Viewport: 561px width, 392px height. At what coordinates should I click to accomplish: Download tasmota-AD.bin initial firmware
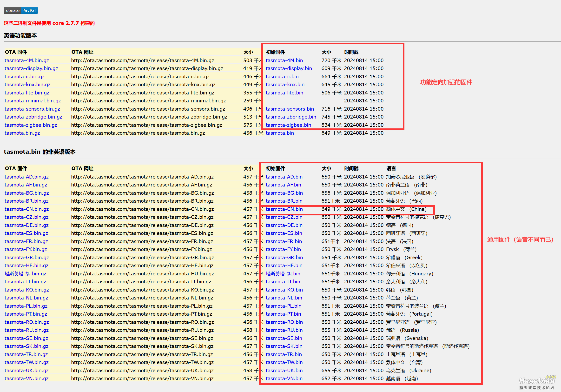[x=284, y=177]
